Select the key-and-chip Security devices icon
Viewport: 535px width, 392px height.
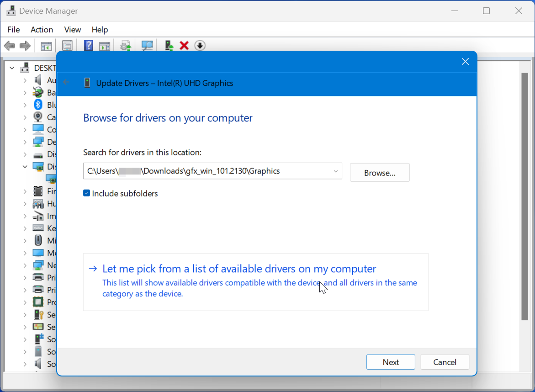tap(38, 314)
